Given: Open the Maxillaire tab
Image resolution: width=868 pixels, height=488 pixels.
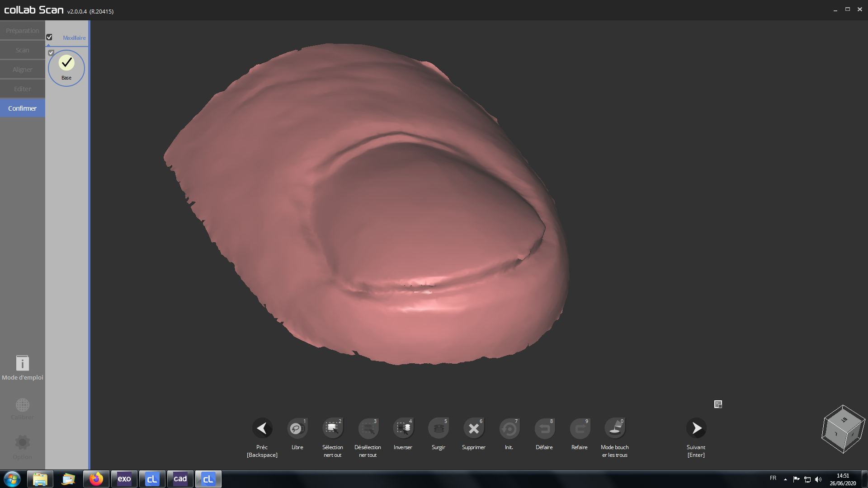Looking at the screenshot, I should pos(74,38).
